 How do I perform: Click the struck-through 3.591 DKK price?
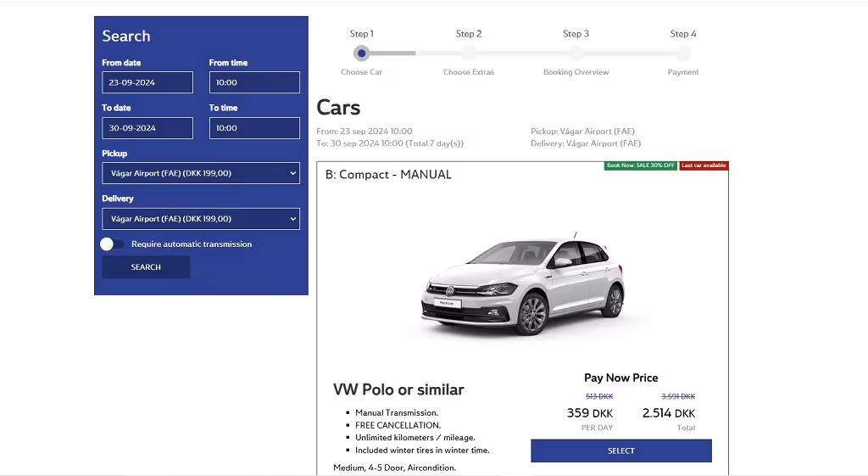point(678,397)
